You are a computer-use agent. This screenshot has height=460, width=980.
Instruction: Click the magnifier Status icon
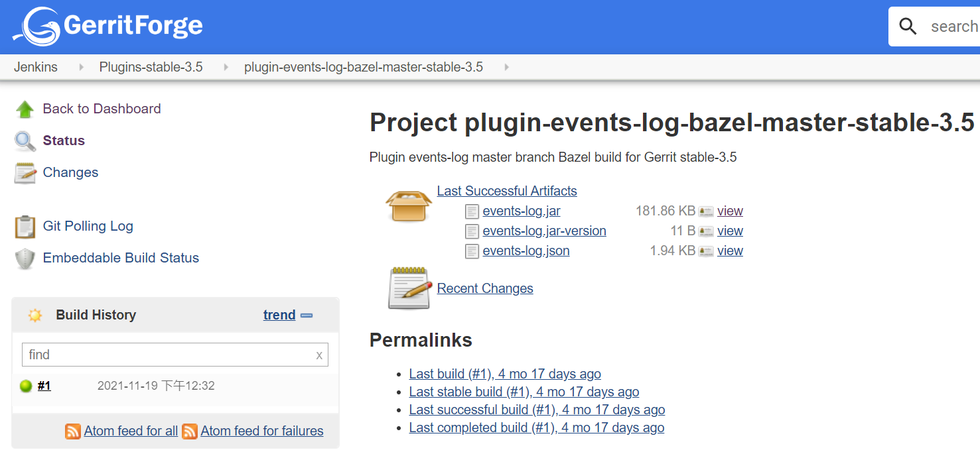pos(25,141)
